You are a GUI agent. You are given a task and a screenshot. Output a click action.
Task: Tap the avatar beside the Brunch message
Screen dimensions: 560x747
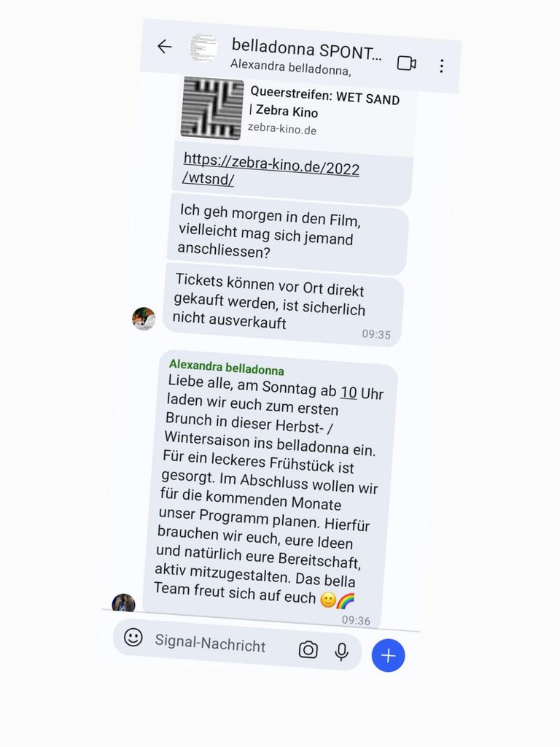tap(124, 603)
